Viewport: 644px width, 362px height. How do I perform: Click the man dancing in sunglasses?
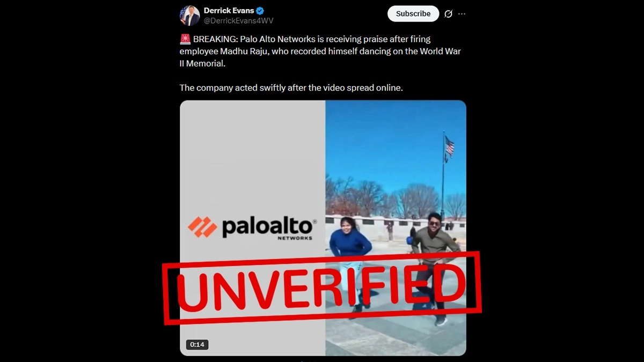[434, 267]
